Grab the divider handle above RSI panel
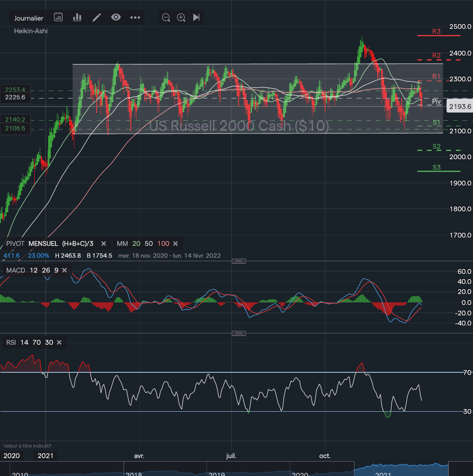This screenshot has height=476, width=473. click(238, 333)
